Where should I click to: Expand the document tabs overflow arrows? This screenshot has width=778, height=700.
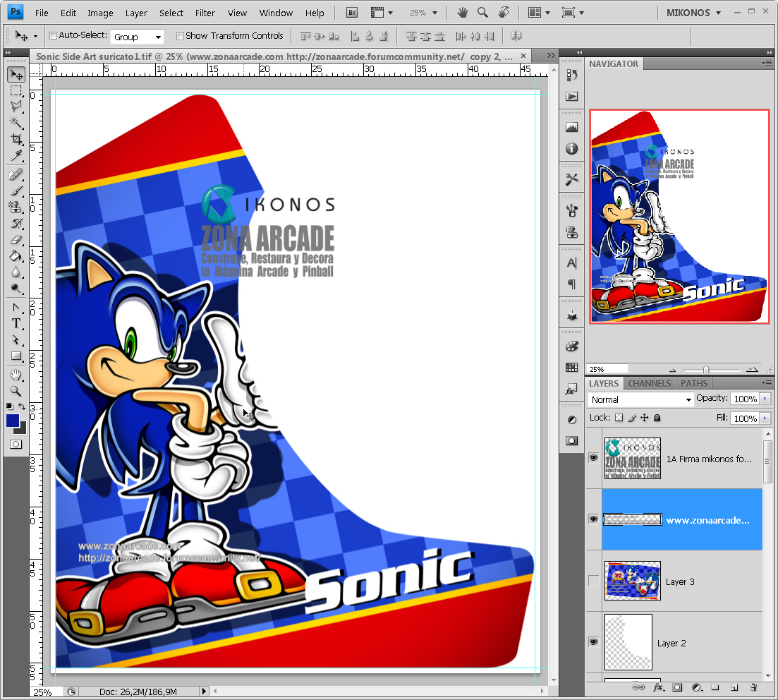tap(551, 56)
